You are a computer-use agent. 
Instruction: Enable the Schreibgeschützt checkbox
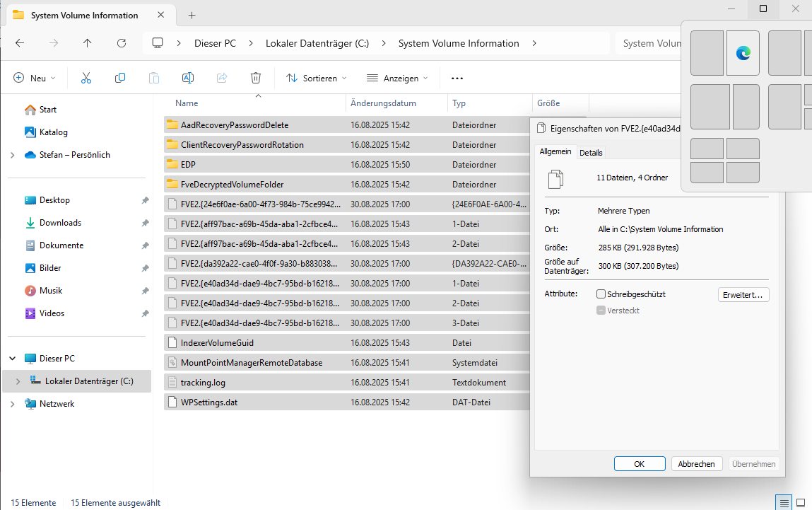pos(601,294)
